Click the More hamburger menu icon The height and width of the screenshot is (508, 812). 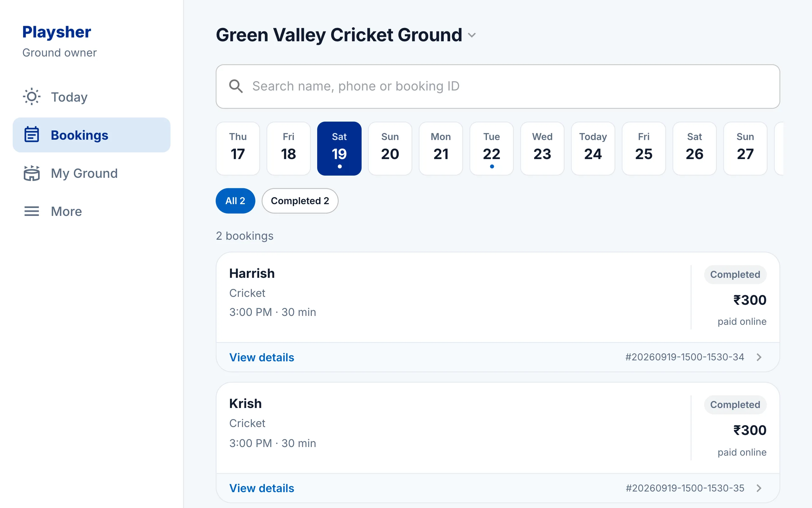31,211
